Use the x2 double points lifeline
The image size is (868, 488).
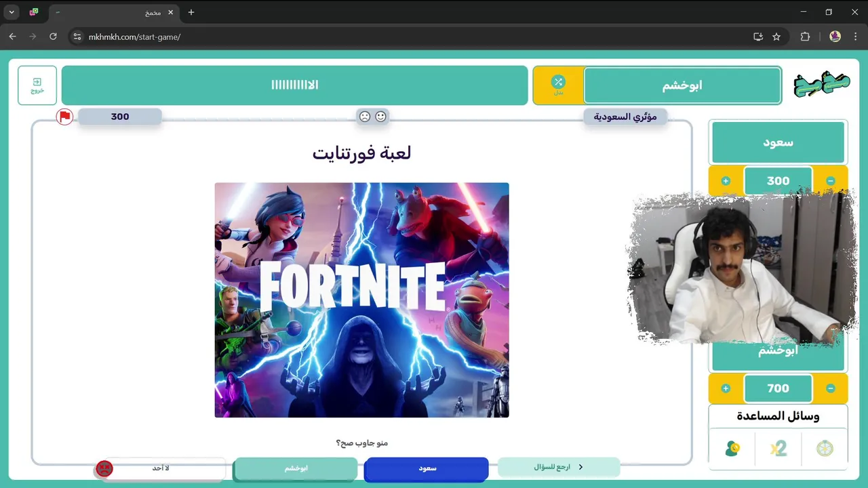[x=778, y=448]
